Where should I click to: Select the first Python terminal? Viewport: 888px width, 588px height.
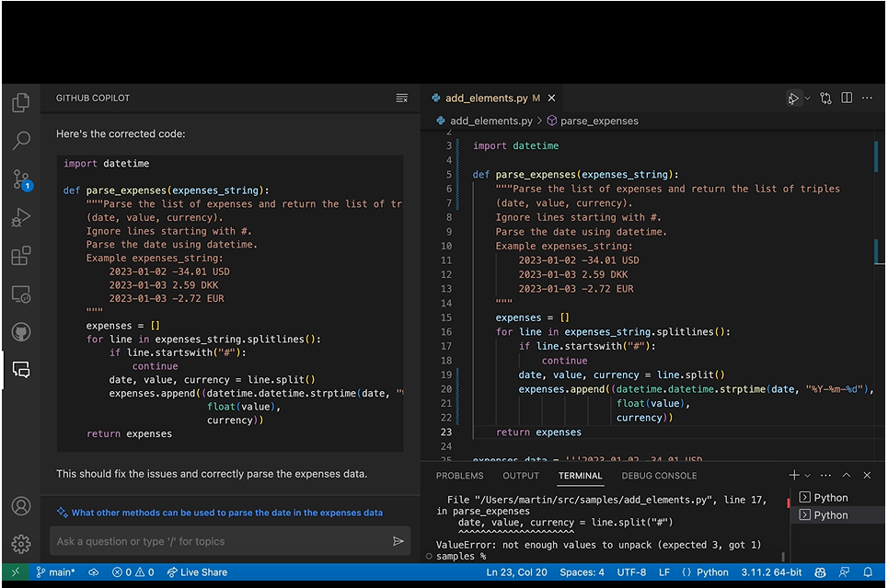pos(838,498)
